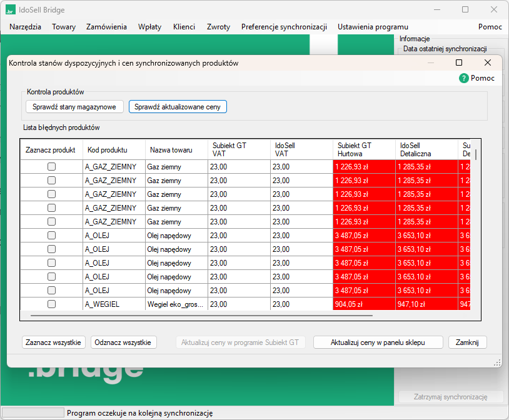
Task: Sort by the Kod produktu column header
Action: pos(114,149)
